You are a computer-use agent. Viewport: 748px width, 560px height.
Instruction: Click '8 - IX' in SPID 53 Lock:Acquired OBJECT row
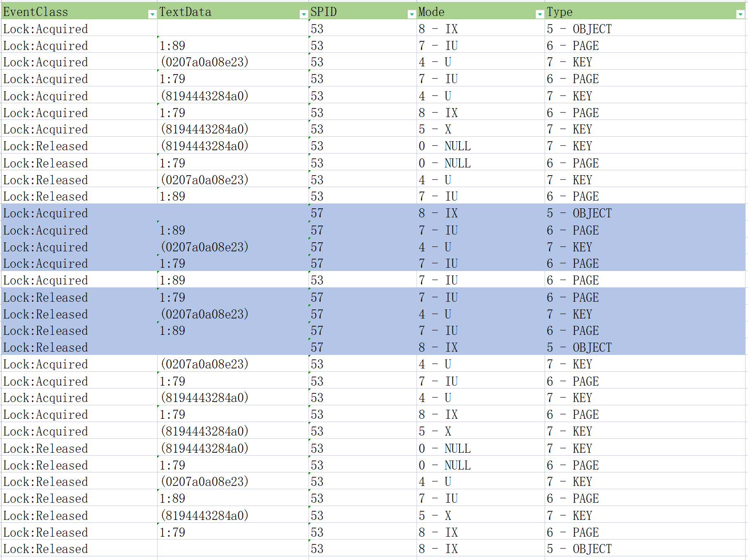click(x=438, y=29)
